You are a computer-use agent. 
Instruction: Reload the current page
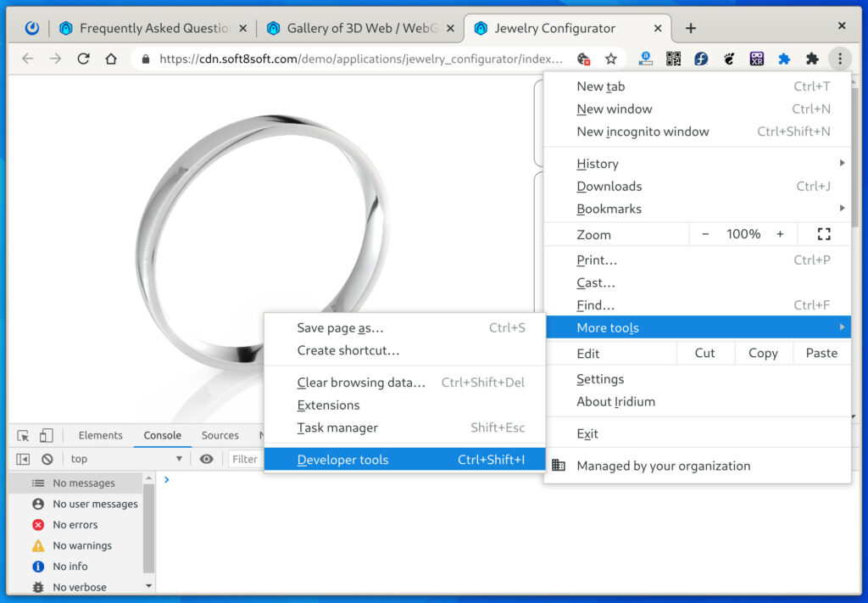84,59
